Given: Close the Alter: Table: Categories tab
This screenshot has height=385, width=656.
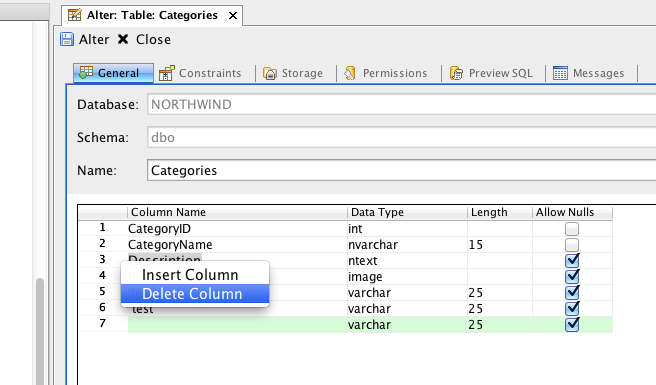Looking at the screenshot, I should tap(233, 15).
